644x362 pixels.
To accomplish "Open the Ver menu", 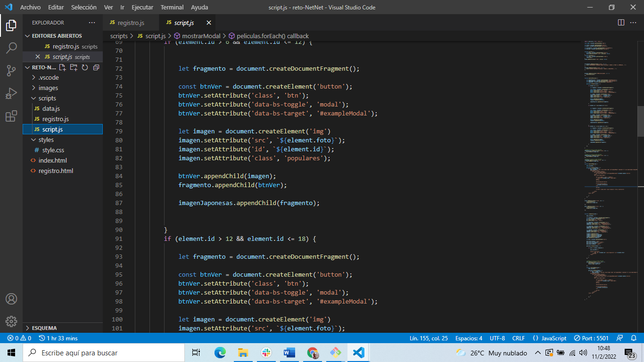I will coord(108,7).
